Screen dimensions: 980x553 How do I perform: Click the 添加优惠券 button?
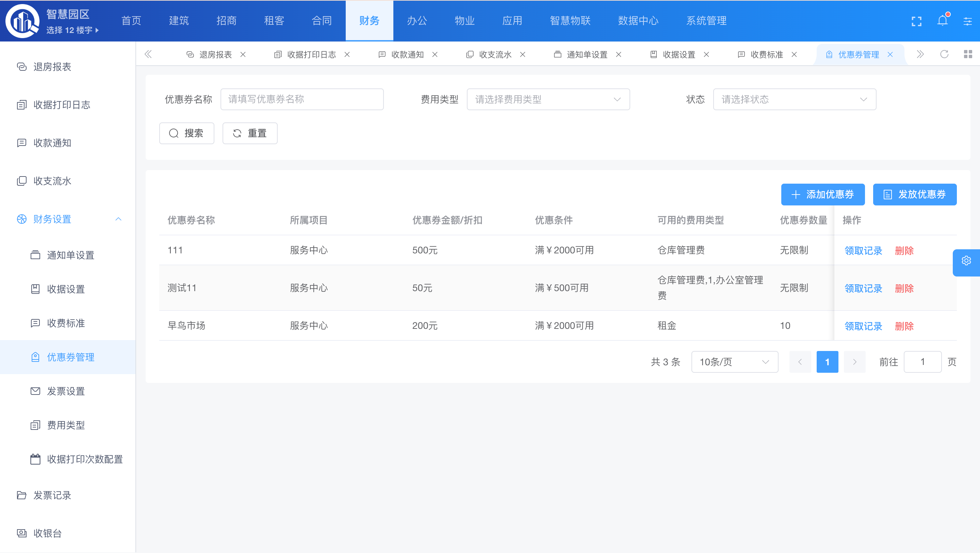[x=822, y=194]
